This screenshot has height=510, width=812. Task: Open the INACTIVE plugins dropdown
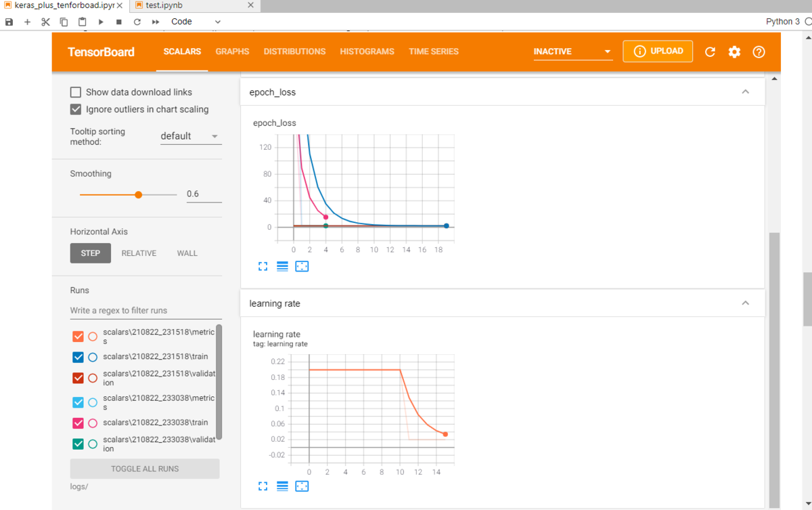pyautogui.click(x=572, y=51)
